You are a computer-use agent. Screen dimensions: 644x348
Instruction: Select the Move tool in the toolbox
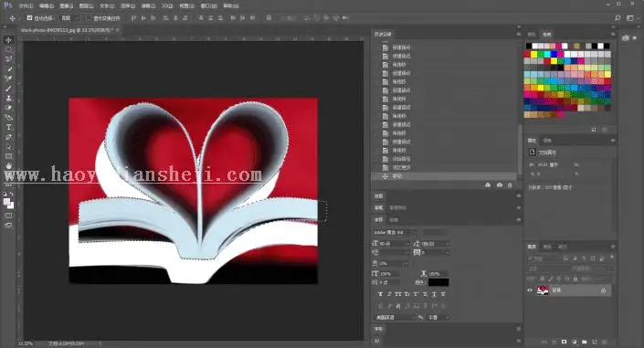click(x=8, y=40)
